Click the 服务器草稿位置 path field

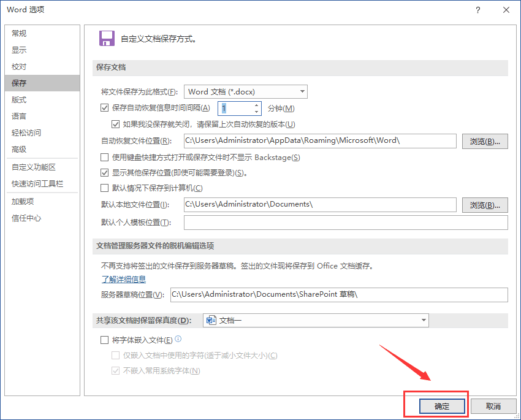pyautogui.click(x=339, y=295)
